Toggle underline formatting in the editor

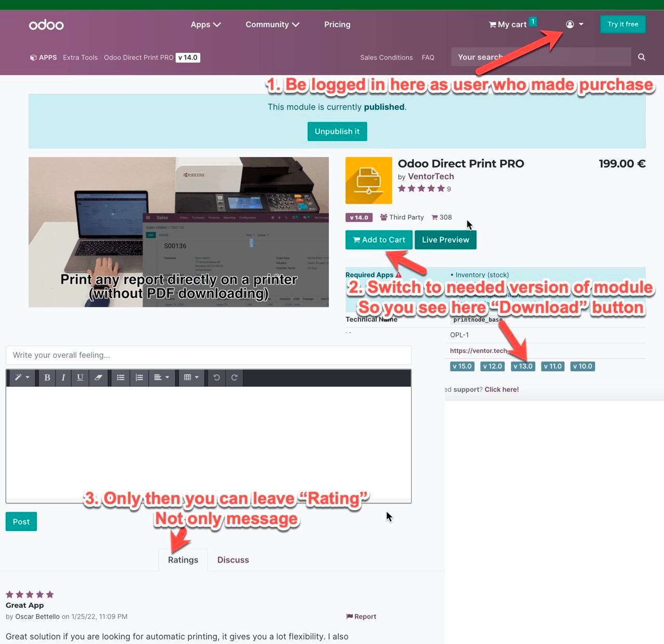pyautogui.click(x=80, y=377)
